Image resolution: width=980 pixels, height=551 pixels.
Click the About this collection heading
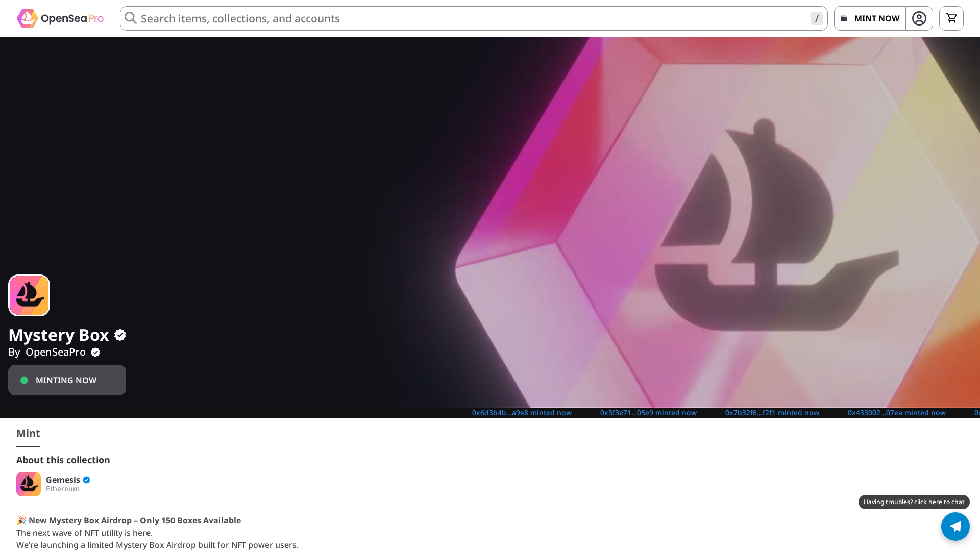63,460
